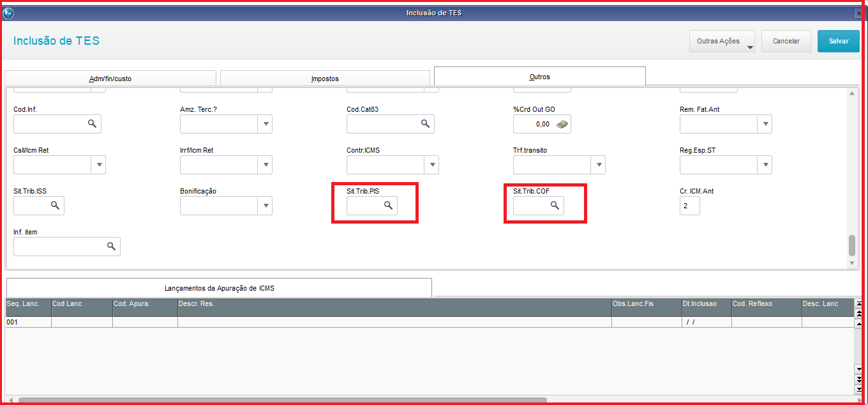Click calculator icon in %Crd Out GO
The width and height of the screenshot is (868, 405).
[x=562, y=124]
